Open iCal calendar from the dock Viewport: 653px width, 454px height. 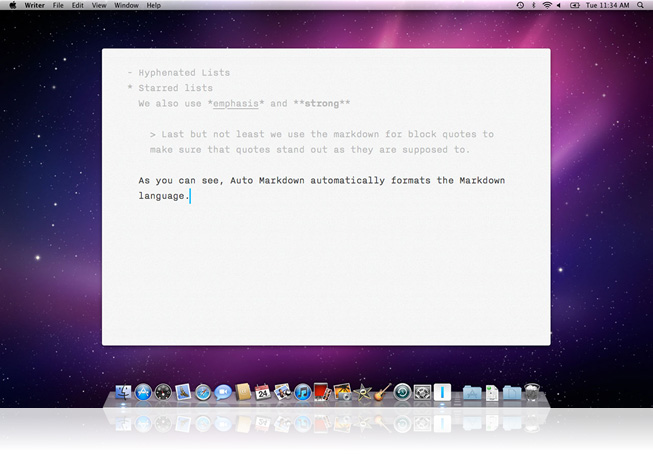pyautogui.click(x=263, y=392)
